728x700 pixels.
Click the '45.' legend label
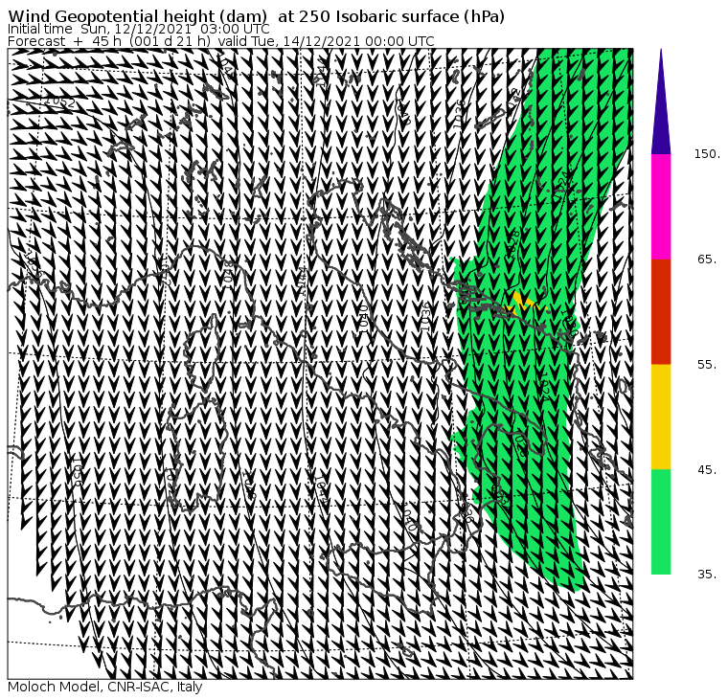[x=707, y=470]
